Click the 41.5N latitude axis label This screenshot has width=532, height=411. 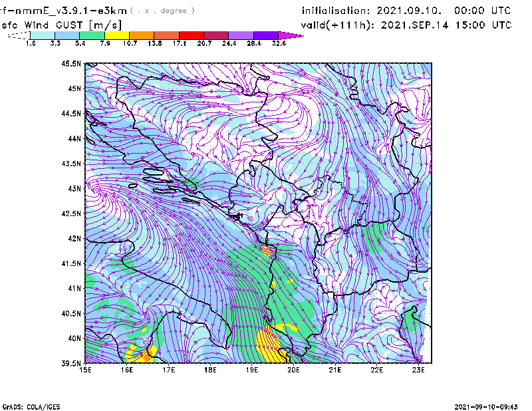(71, 263)
